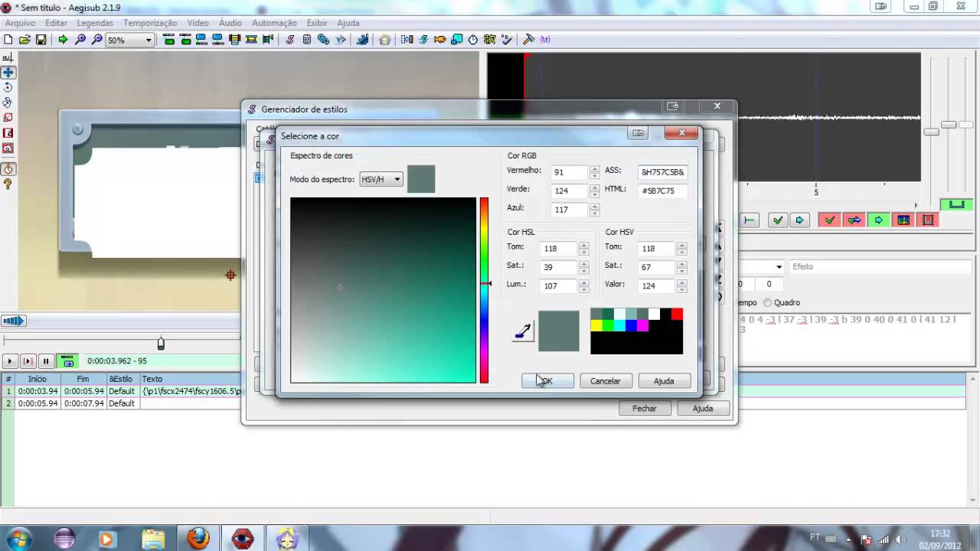
Task: Pick the yellow swatch in the palette
Action: 596,325
